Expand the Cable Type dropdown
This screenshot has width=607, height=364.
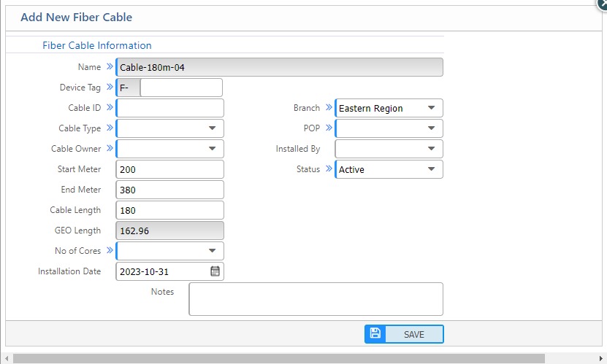212,128
